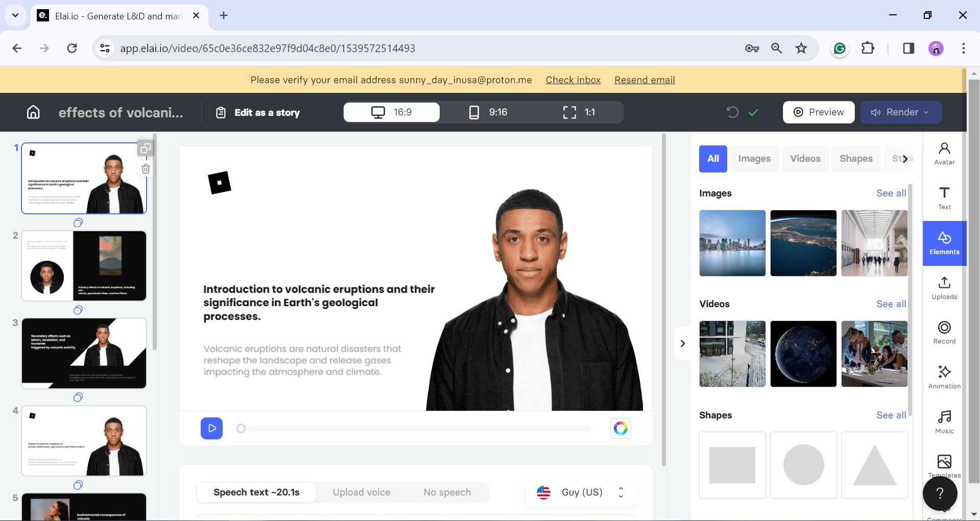
Task: Open the browser zoom magnifier icon
Action: point(776,48)
